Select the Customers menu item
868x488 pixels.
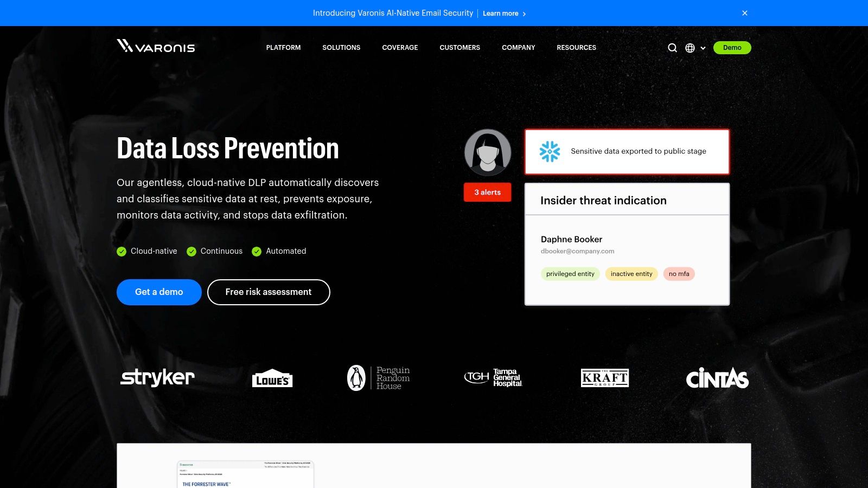pyautogui.click(x=459, y=48)
